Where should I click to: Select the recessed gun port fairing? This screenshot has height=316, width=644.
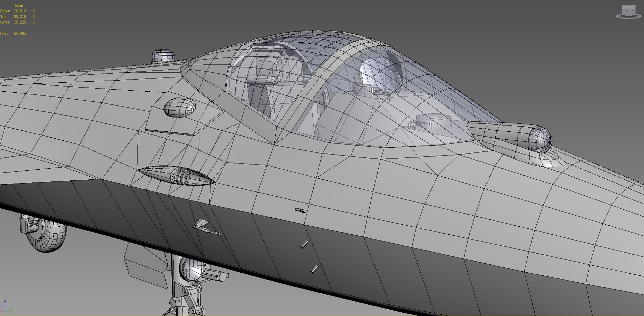[176, 175]
